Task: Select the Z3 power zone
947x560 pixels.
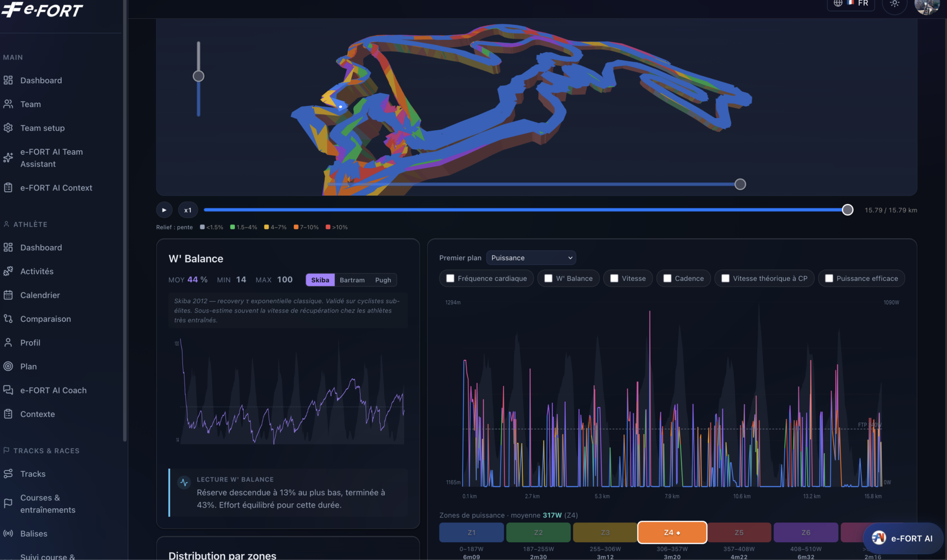Action: tap(605, 532)
